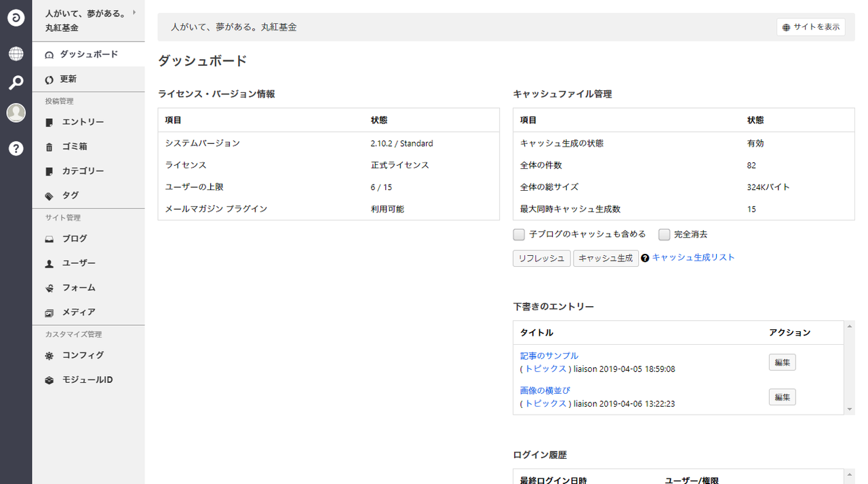Expand the site name arrow in the sidebar
The width and height of the screenshot is (868, 484).
pos(134,12)
